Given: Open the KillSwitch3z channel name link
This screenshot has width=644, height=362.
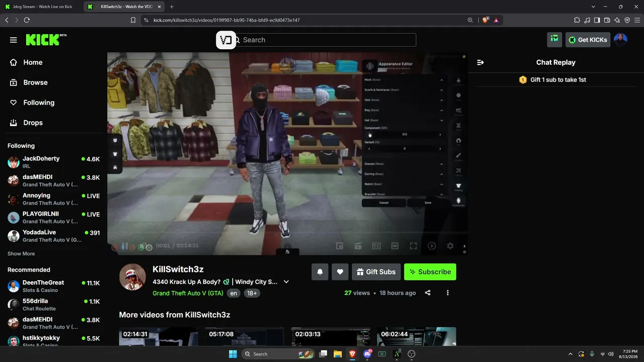Looking at the screenshot, I should 178,269.
